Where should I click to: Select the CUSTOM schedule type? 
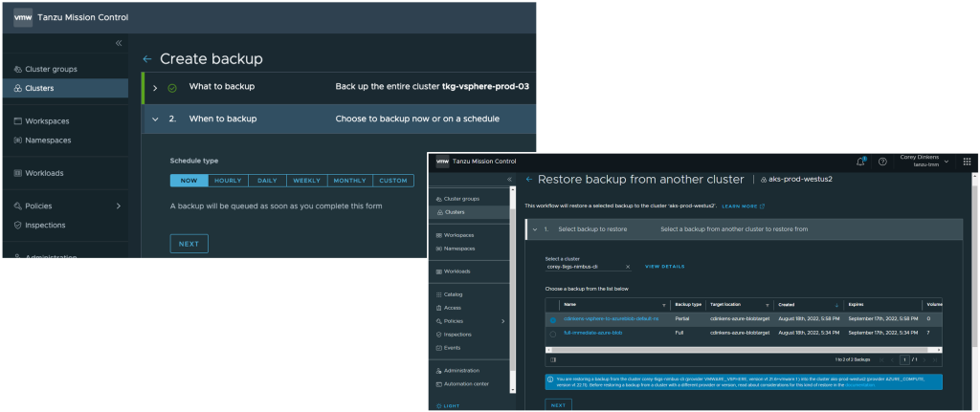393,181
